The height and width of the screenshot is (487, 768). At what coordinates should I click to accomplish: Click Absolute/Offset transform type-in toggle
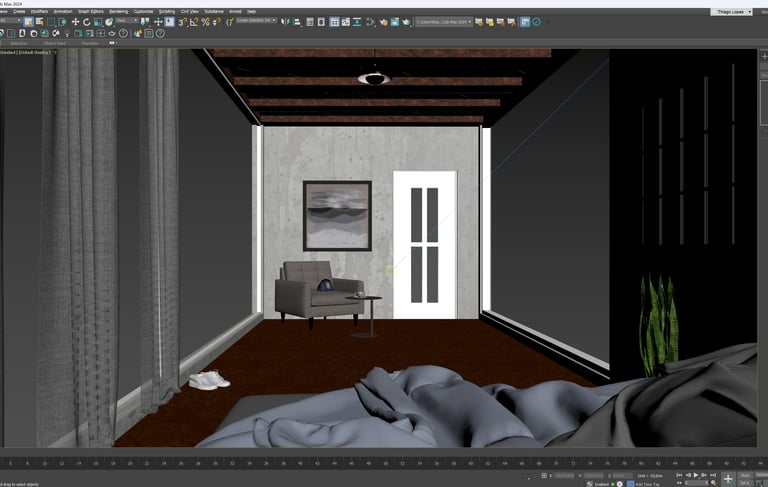pos(544,475)
